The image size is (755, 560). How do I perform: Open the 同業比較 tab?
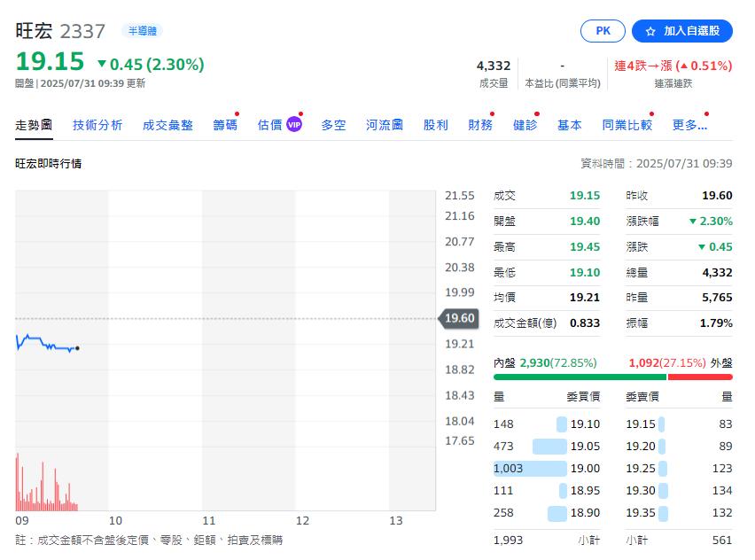[x=627, y=125]
